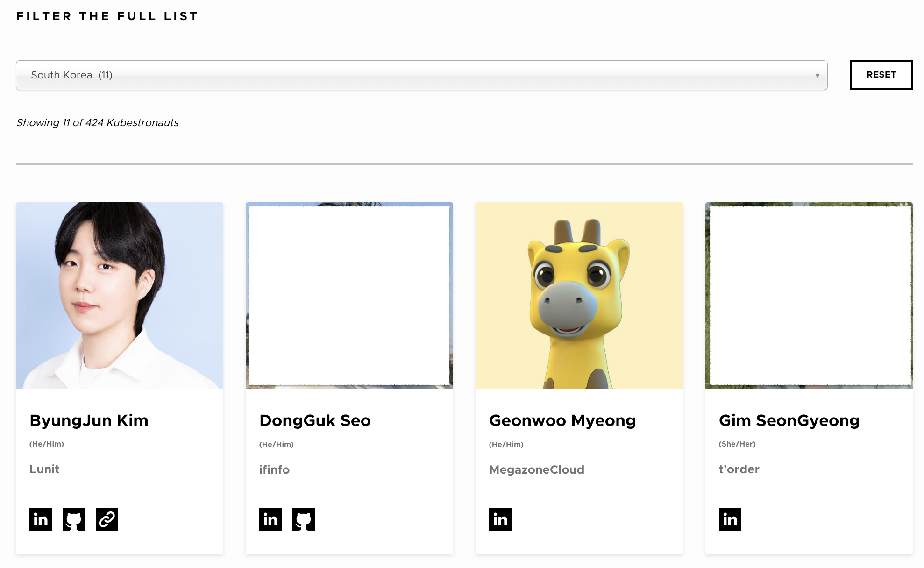Click the giraffe avatar of Geonwoo Myeong

[x=579, y=296]
